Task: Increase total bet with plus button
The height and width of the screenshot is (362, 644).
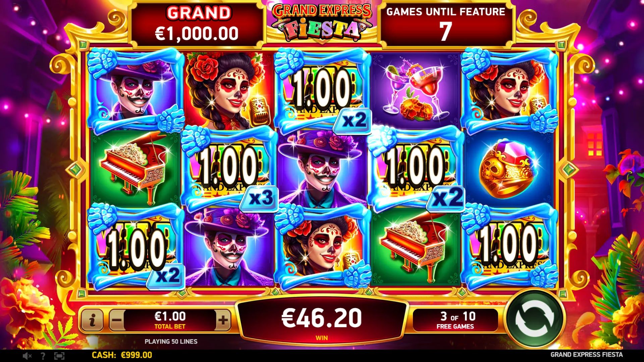Action: pos(223,320)
